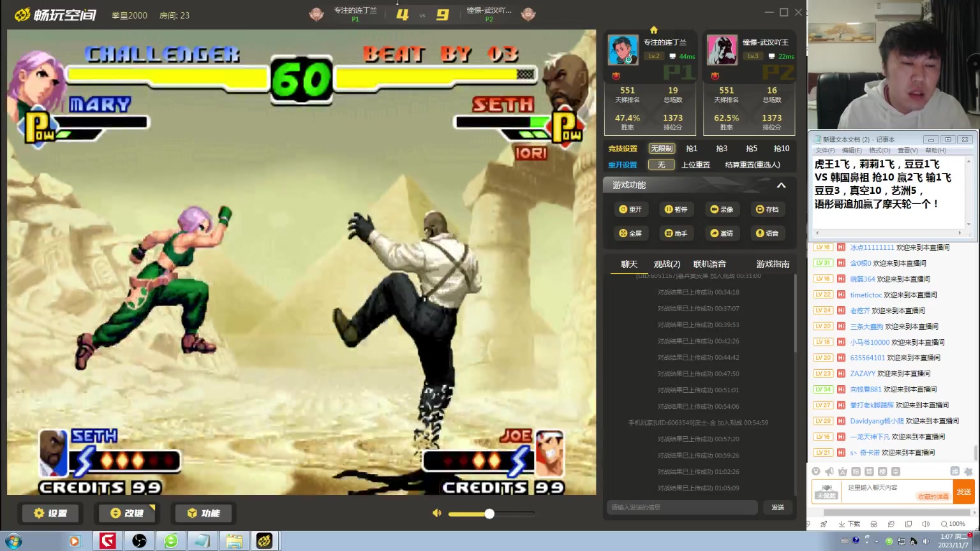Click taskbar clock showing 1:07

point(954,541)
